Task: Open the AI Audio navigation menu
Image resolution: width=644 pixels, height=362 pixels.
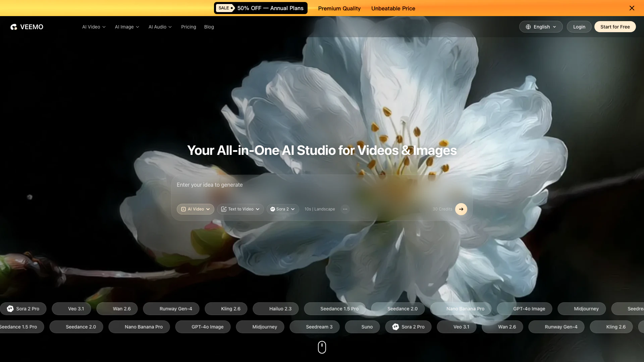Action: pyautogui.click(x=160, y=27)
